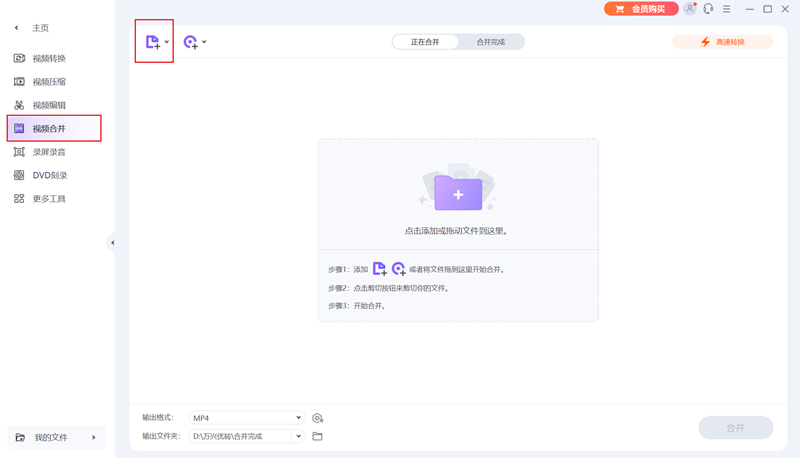
Task: Click the load DVD disc icon
Action: click(191, 42)
